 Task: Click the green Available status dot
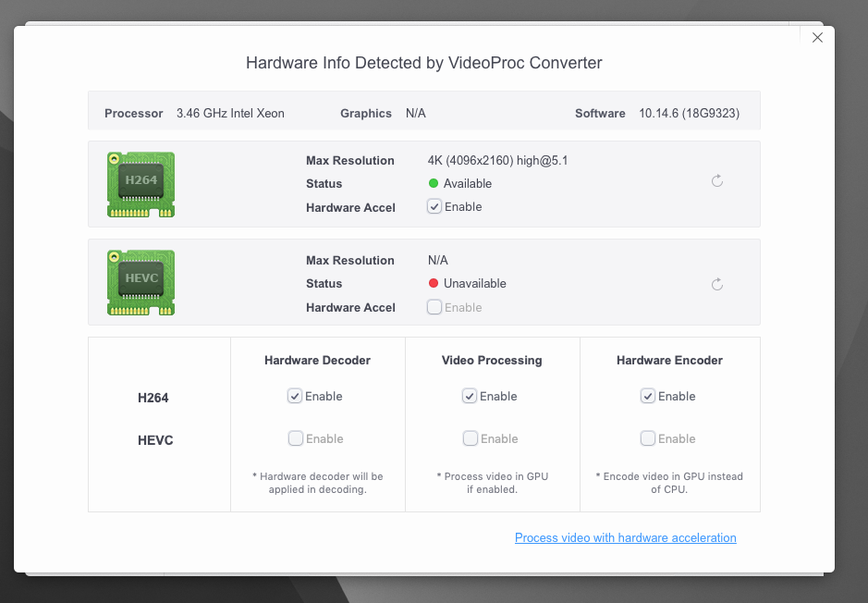434,183
